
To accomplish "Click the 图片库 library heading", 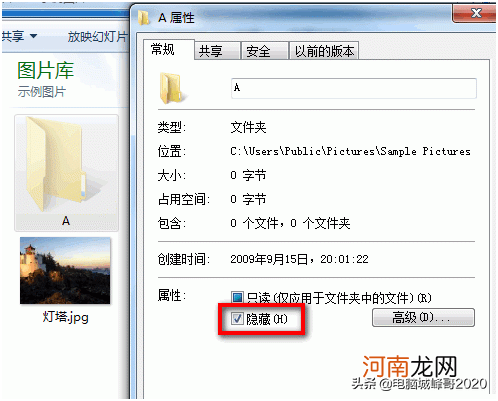I will click(x=45, y=70).
